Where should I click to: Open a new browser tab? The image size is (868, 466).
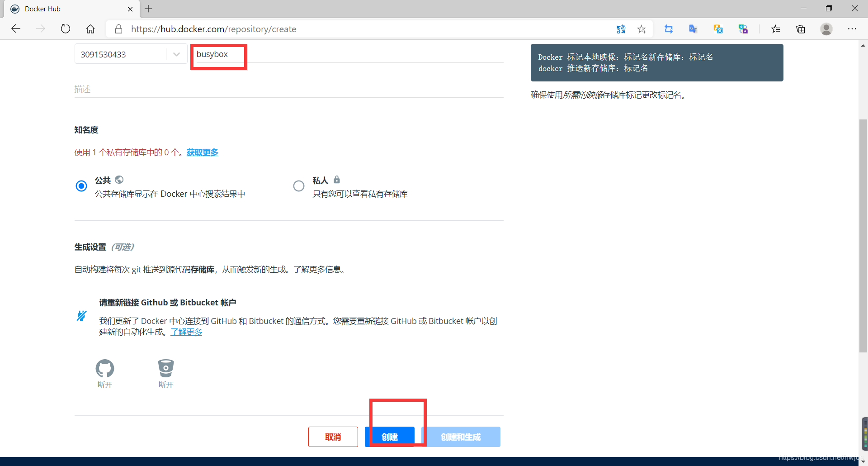tap(148, 9)
